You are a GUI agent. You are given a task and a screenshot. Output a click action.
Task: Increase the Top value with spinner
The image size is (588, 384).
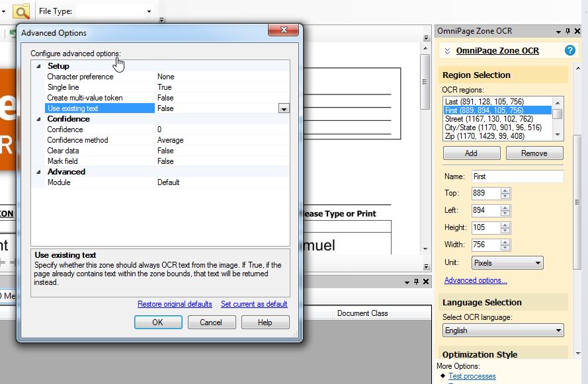pos(505,191)
